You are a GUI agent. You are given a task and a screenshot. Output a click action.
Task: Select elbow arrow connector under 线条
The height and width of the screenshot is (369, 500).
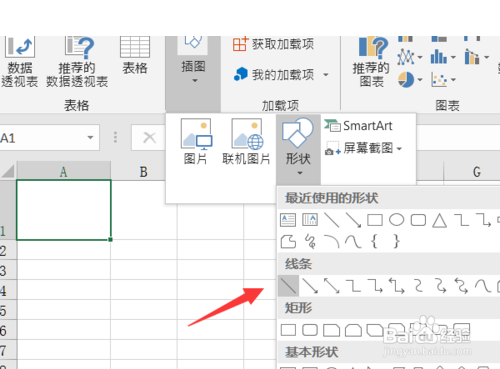point(375,286)
